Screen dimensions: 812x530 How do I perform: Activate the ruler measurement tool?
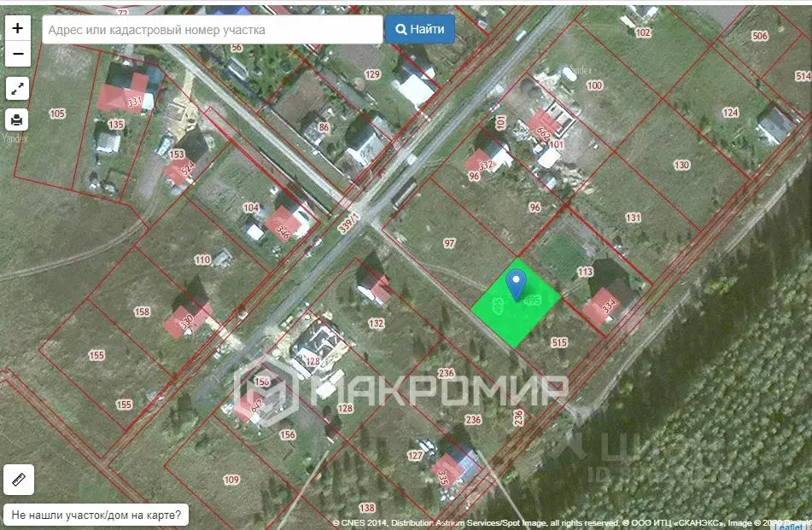click(18, 480)
